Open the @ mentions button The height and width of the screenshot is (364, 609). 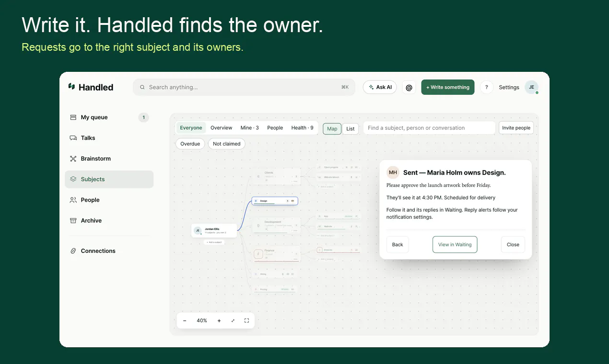409,87
